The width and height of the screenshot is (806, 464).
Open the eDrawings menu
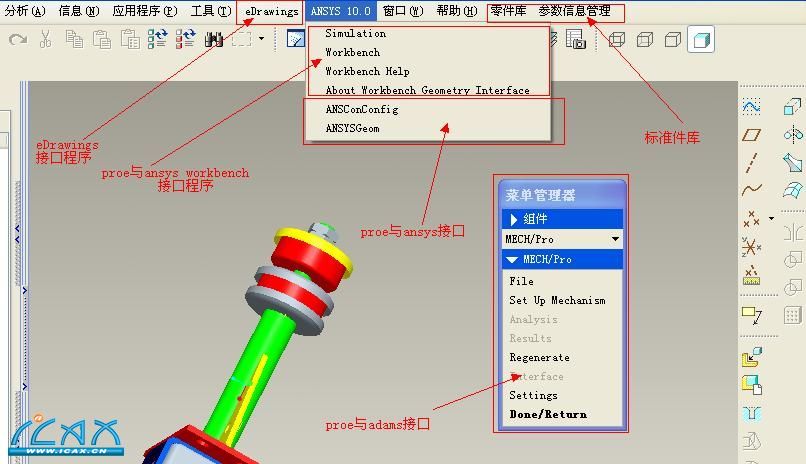pos(271,11)
